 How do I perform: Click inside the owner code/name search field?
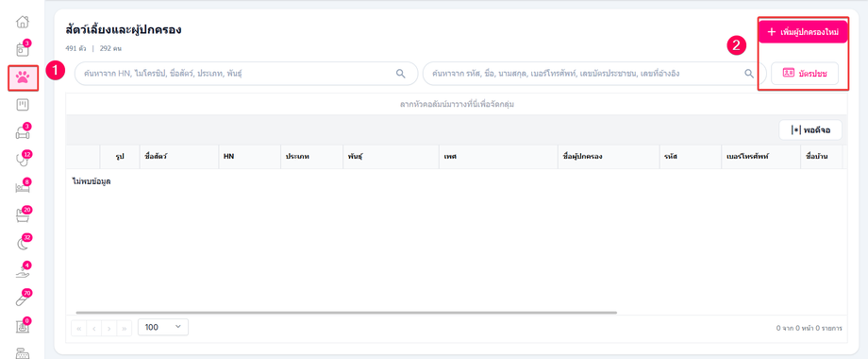[x=594, y=73]
